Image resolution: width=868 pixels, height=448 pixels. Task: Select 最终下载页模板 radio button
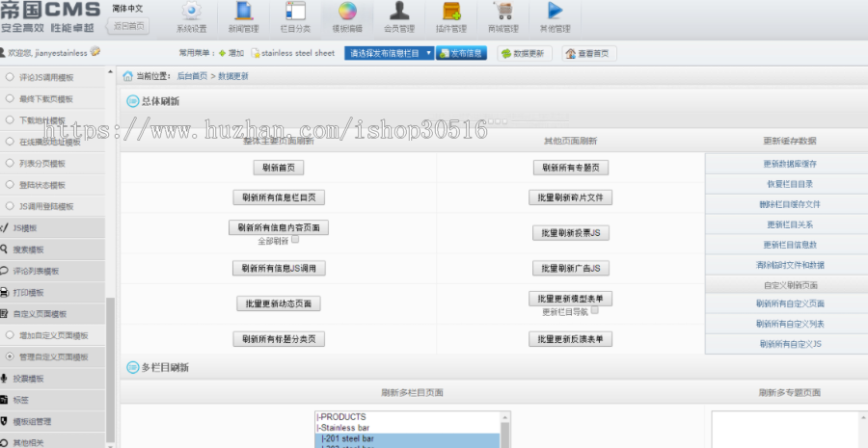[10, 99]
